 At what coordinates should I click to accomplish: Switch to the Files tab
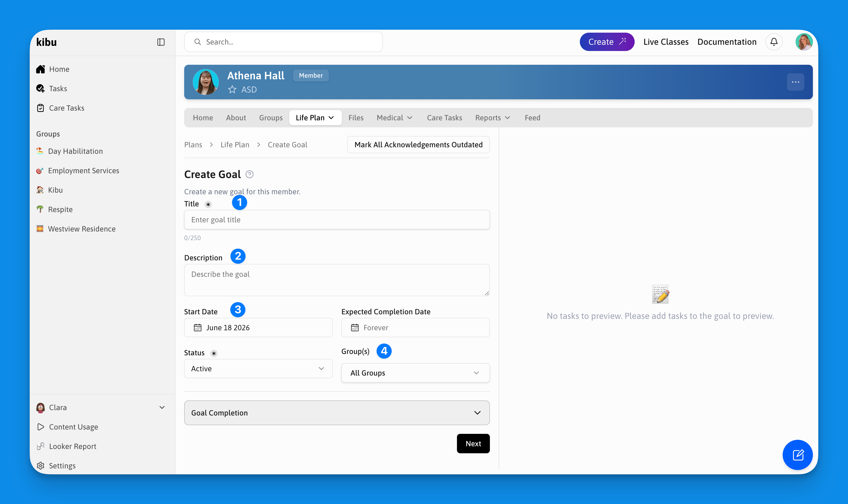356,118
